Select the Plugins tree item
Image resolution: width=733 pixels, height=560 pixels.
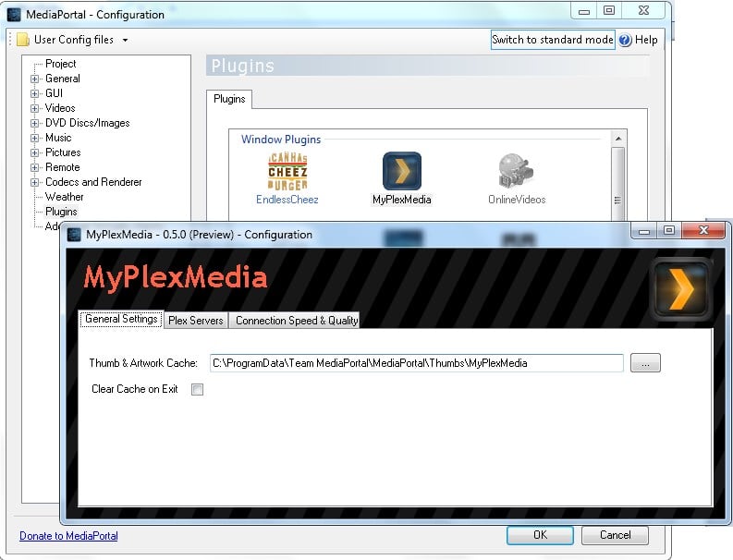61,212
